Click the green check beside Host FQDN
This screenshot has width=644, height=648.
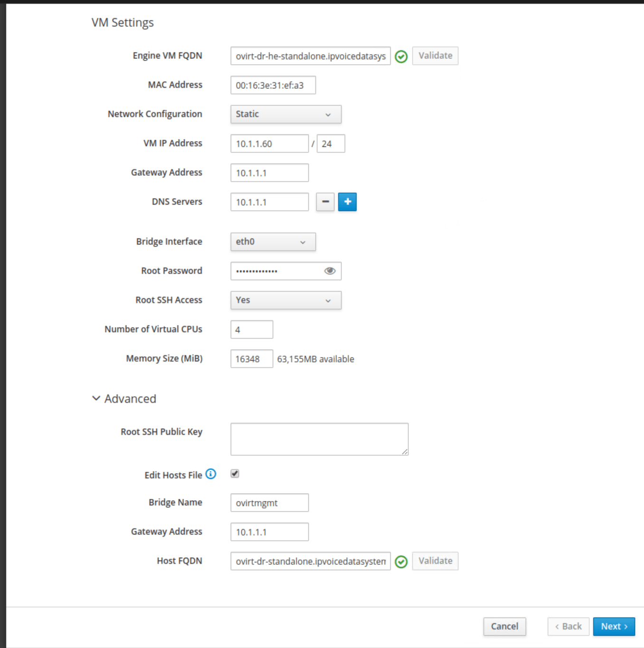click(x=401, y=562)
